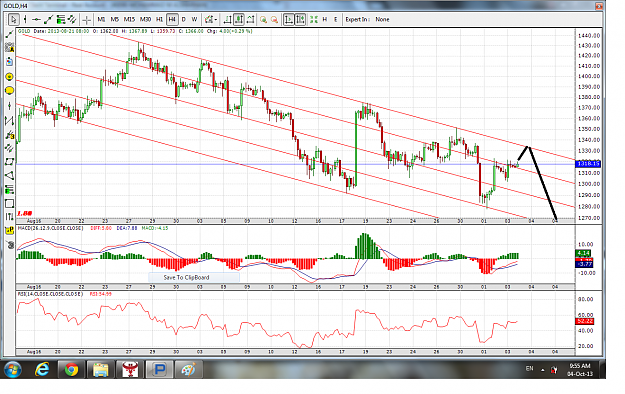625x394 pixels.
Task: Select the pitchfork tool with number 3
Action: coord(9,135)
